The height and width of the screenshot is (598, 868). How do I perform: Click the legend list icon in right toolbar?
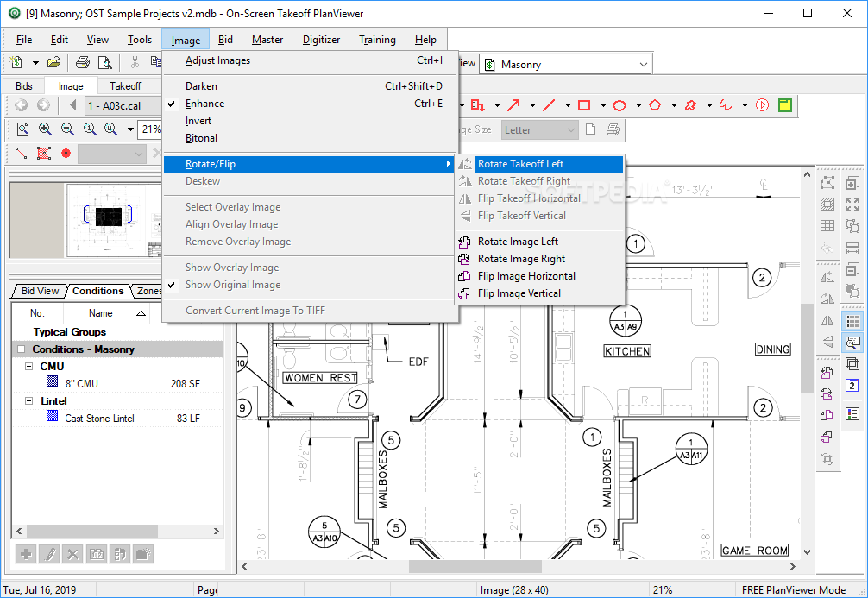click(x=852, y=413)
